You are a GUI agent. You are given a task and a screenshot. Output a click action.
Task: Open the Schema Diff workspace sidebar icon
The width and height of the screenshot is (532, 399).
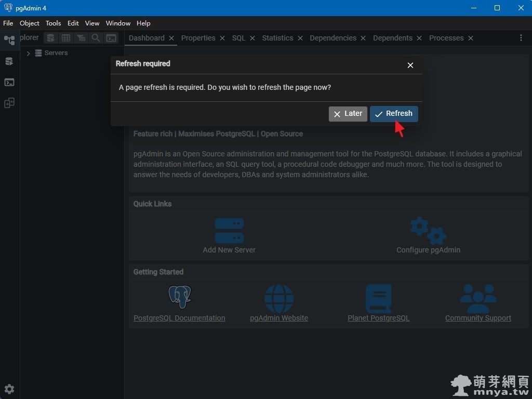coord(9,103)
